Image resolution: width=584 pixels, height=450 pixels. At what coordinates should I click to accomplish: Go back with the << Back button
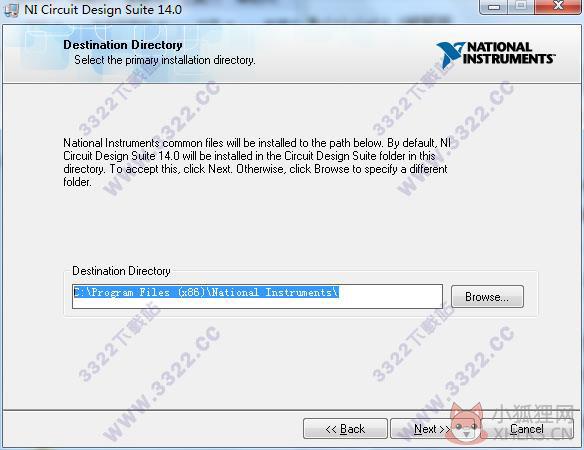345,429
